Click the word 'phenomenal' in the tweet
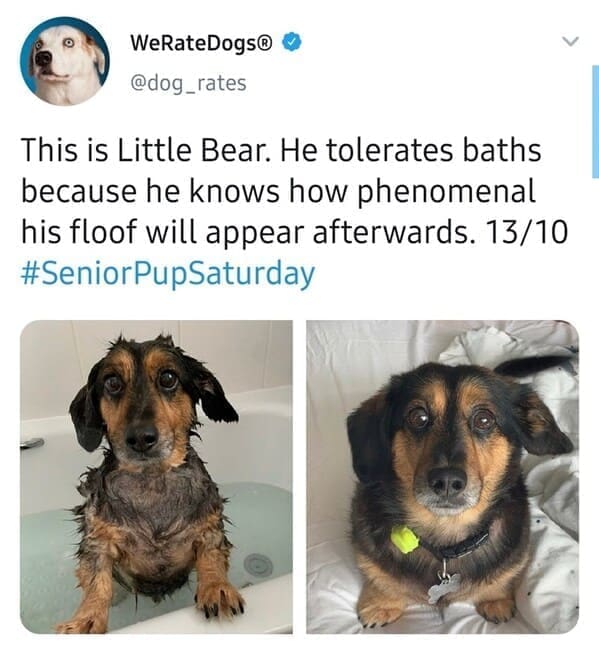The height and width of the screenshot is (648, 599). tap(446, 192)
